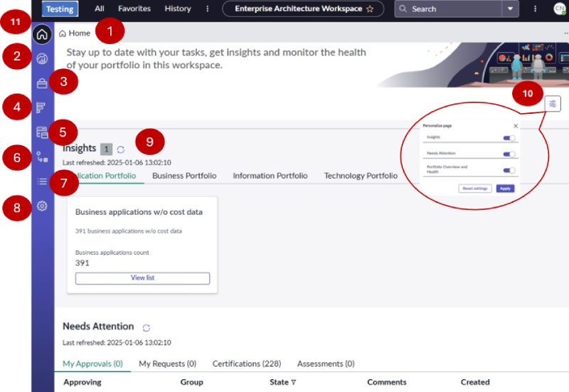This screenshot has width=569, height=392.
Task: Open the Assessments (0) tab
Action: [x=326, y=364]
